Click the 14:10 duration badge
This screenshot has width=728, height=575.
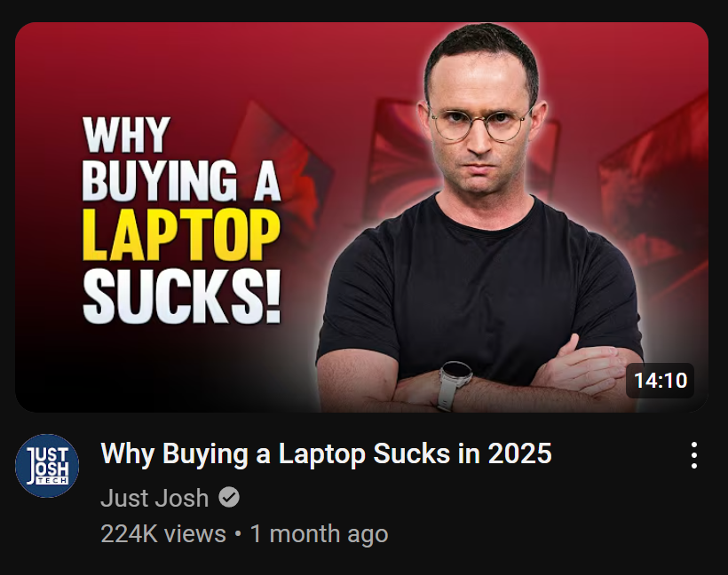click(660, 381)
